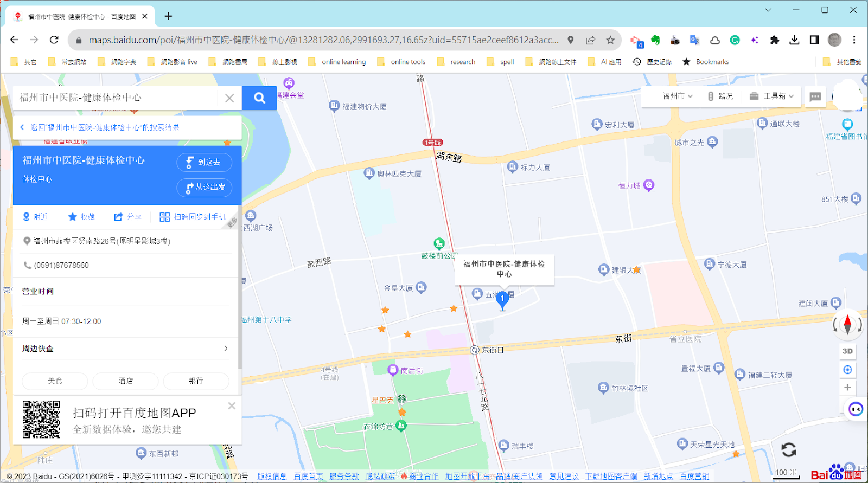Click the share page icon in address bar

(x=590, y=40)
